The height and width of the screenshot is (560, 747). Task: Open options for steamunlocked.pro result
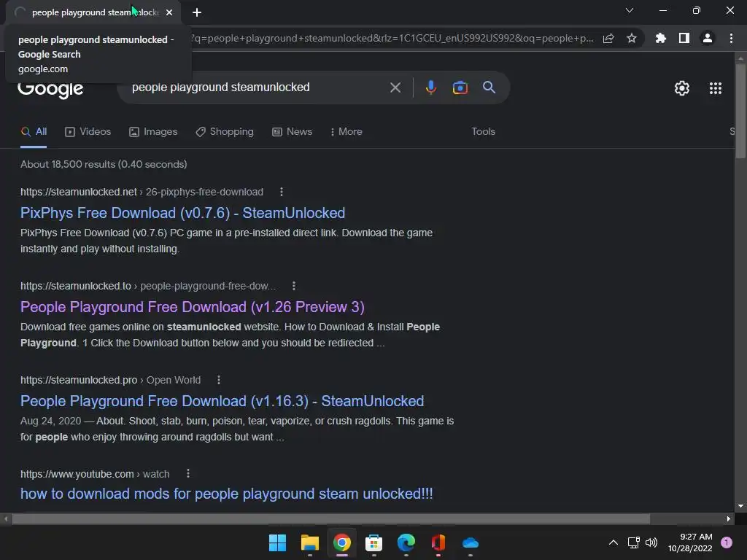click(x=219, y=380)
